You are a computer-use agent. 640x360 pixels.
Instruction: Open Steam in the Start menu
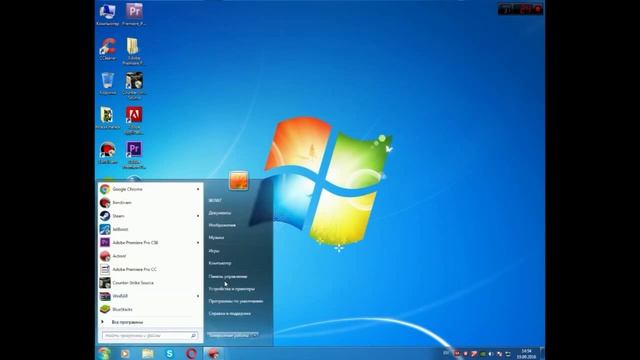150,216
